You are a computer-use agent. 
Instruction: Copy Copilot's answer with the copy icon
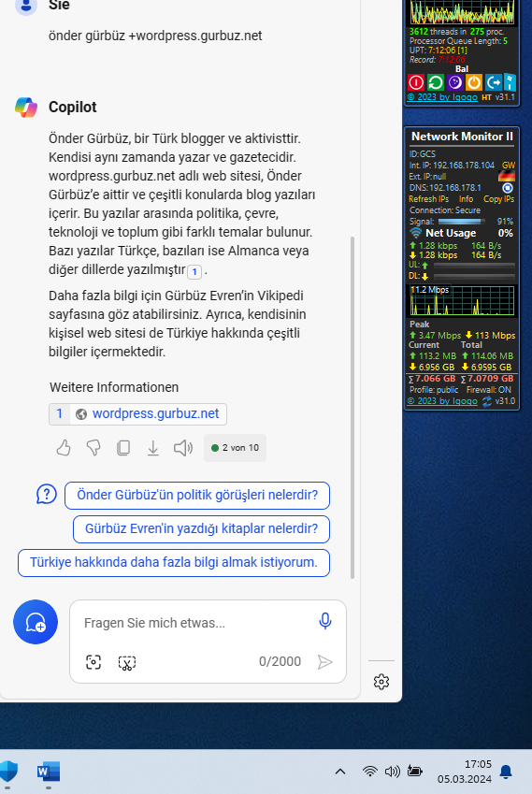[x=123, y=448]
